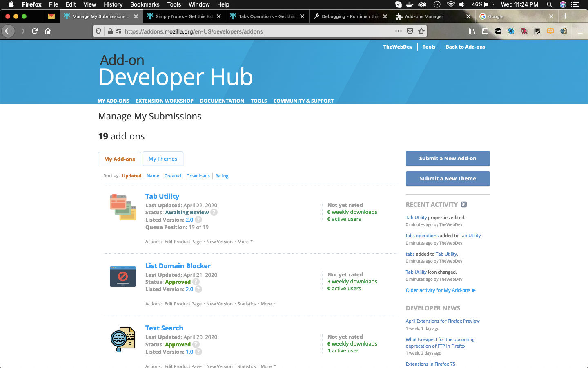This screenshot has height=368, width=588.
Task: Open the Library bookshelf icon in toolbar
Action: (x=472, y=31)
